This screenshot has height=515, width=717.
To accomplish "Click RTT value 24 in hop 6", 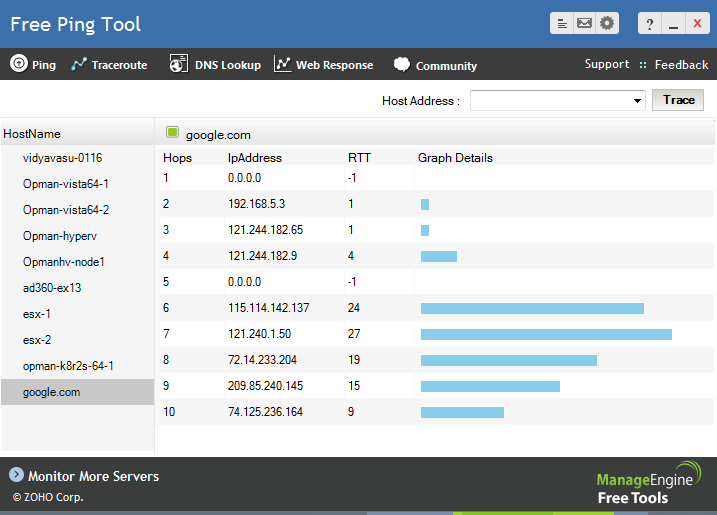I will point(354,308).
